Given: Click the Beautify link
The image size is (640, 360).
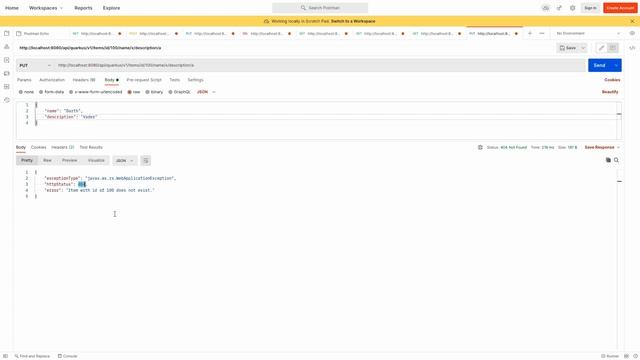Looking at the screenshot, I should point(610,92).
